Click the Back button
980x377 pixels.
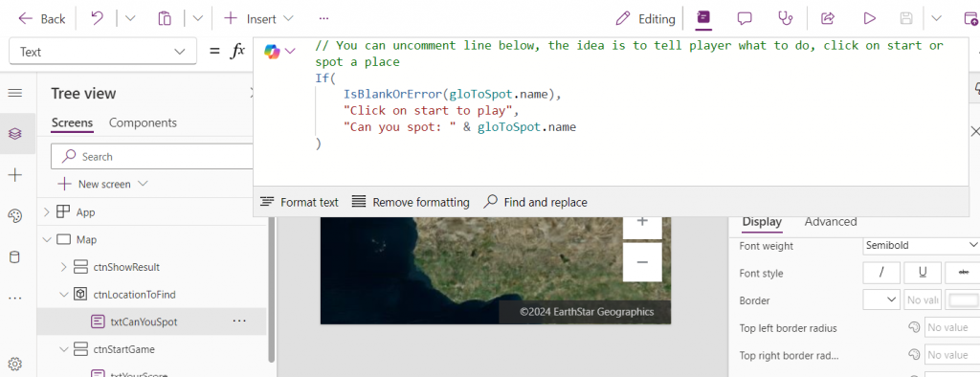41,19
